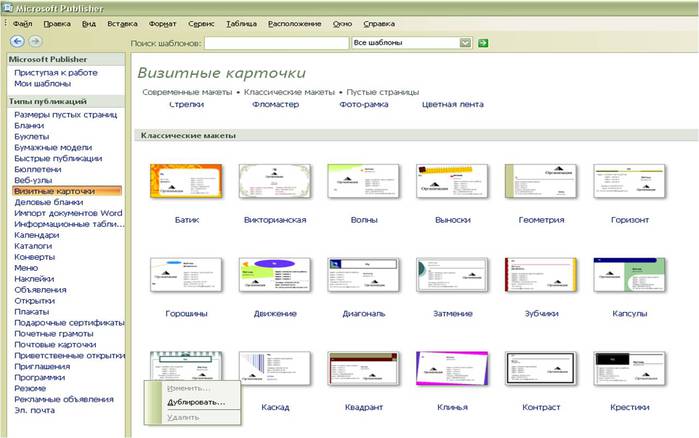This screenshot has height=438, width=699.
Task: Click the Поиск шаблонов search field
Action: (x=276, y=43)
